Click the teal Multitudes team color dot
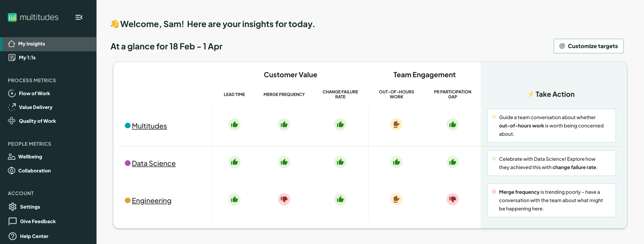Image resolution: width=644 pixels, height=244 pixels. pos(127,126)
